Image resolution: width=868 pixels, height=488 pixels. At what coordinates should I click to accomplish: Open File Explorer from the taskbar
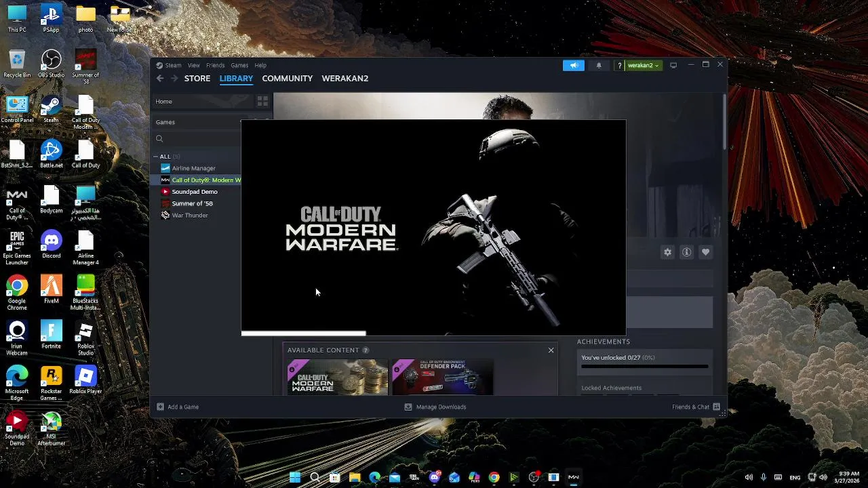click(355, 477)
